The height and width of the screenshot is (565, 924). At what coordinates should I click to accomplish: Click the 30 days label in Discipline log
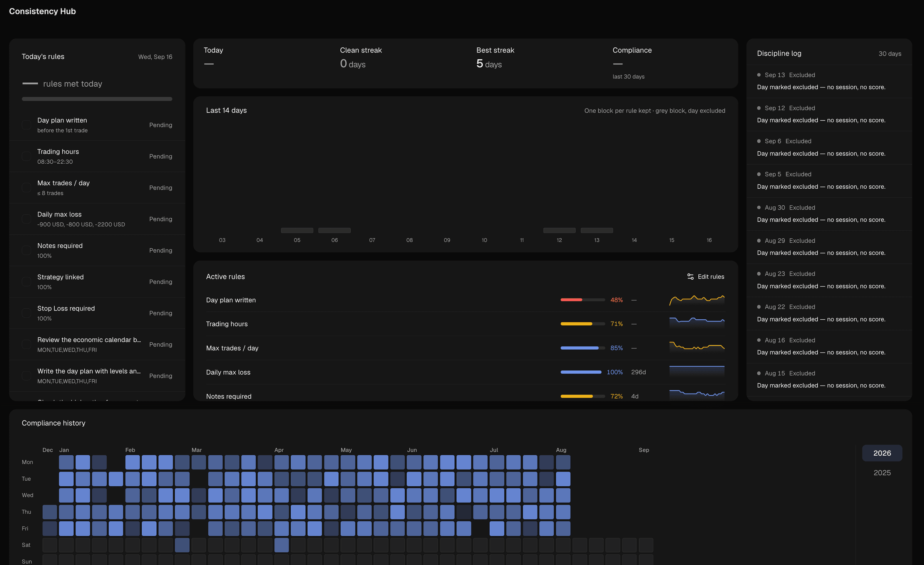(x=889, y=54)
